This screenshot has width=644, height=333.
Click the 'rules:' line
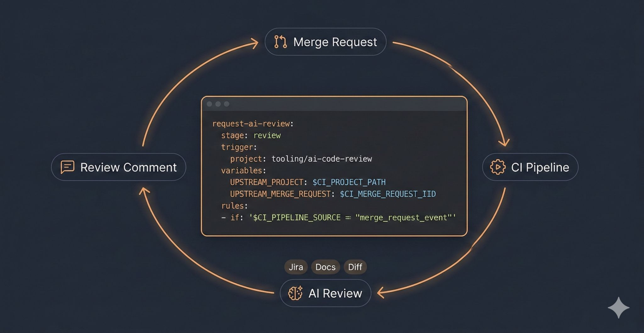(x=235, y=206)
